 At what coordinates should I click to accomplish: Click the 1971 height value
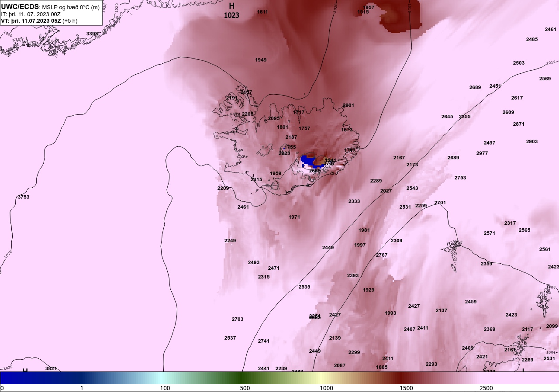tap(294, 217)
